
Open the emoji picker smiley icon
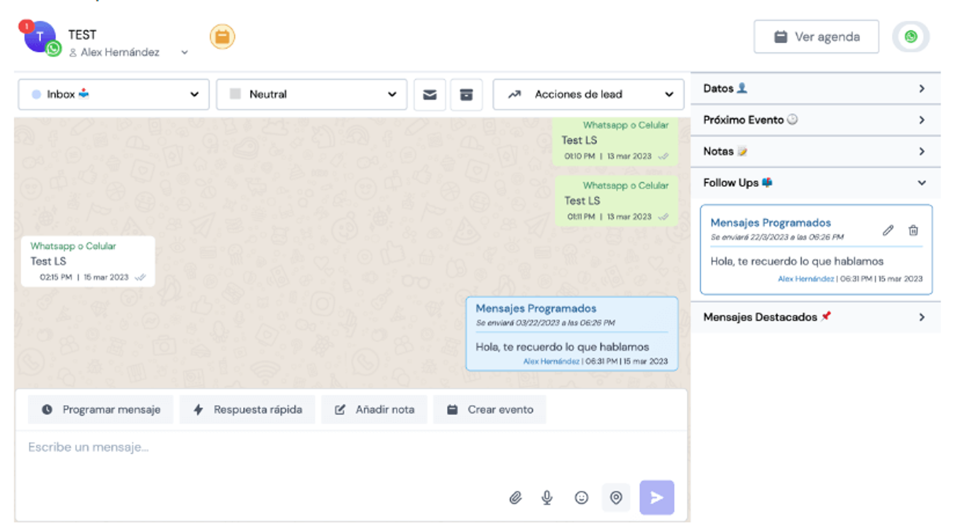pyautogui.click(x=581, y=498)
